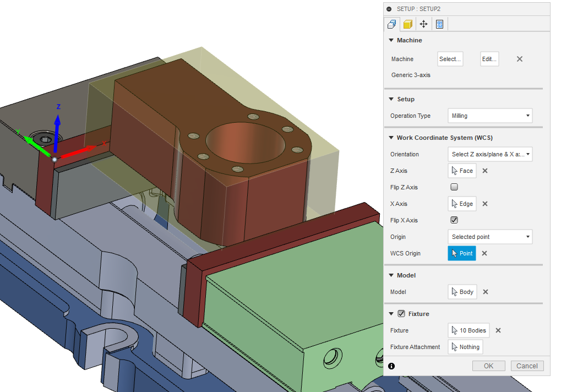
Task: Click the Select... button to choose a machine
Action: (x=450, y=59)
